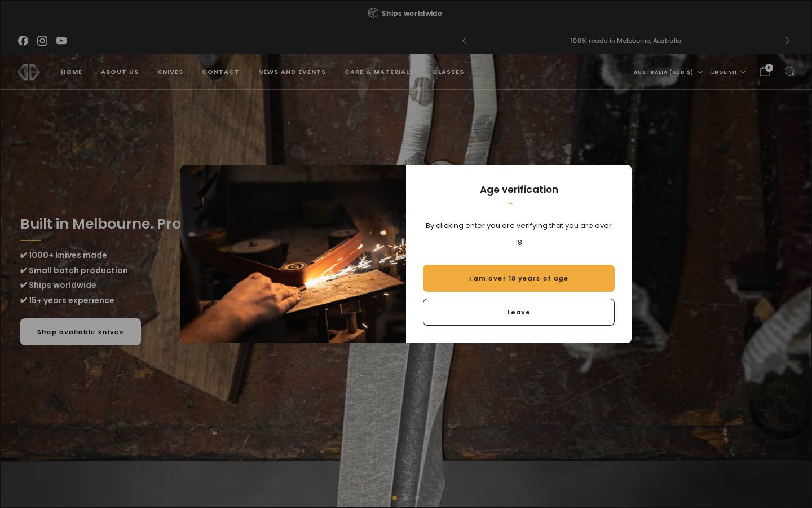The image size is (812, 508).
Task: Expand the English language selector
Action: [x=728, y=72]
